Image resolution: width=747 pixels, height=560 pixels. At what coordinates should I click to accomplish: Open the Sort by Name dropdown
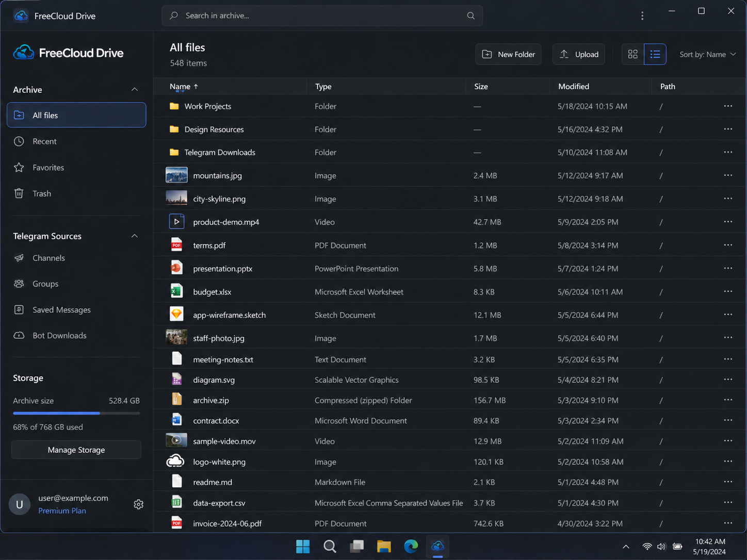(707, 54)
